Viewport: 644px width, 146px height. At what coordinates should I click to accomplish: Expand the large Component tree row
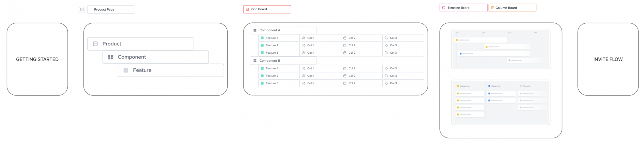(155, 57)
